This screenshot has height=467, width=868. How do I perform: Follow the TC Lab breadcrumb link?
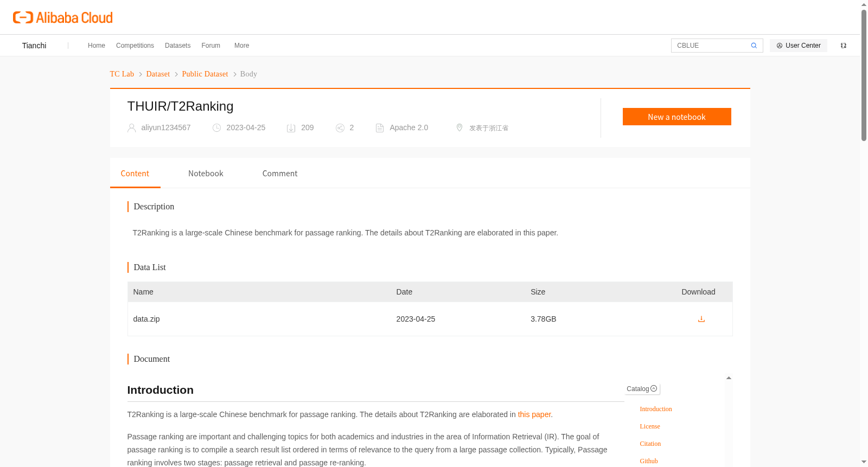click(x=122, y=74)
